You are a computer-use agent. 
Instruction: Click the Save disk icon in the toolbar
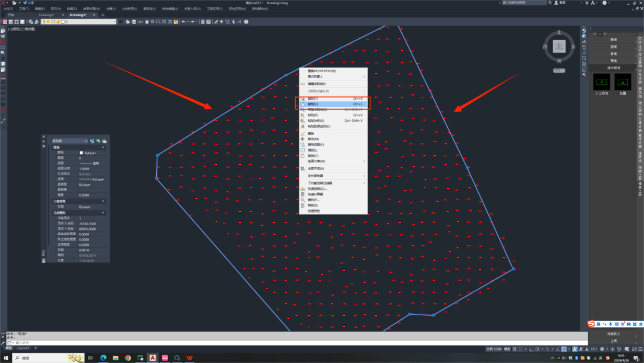[134, 21]
